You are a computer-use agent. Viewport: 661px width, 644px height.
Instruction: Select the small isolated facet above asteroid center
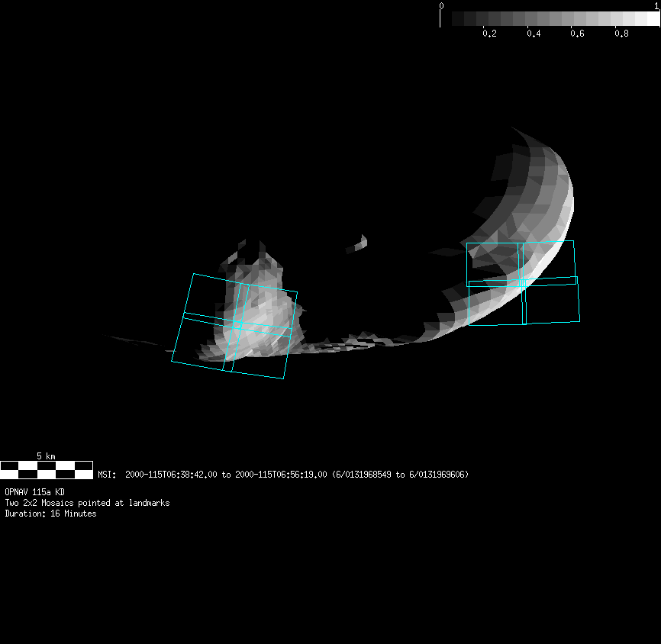tap(357, 246)
